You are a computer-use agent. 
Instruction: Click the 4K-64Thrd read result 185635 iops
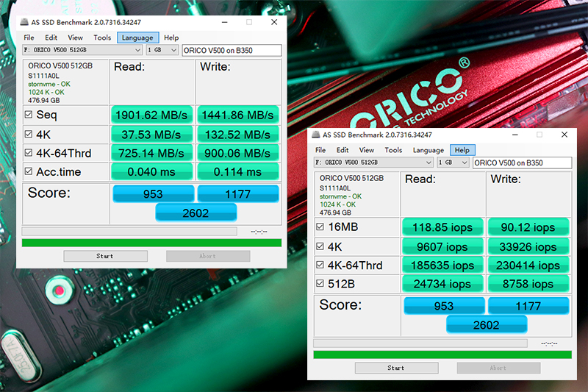442,266
